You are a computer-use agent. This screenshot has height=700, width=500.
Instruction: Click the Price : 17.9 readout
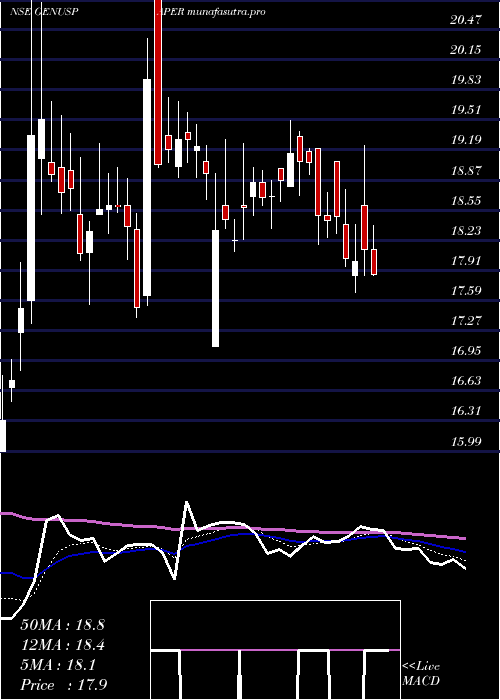coord(64,685)
